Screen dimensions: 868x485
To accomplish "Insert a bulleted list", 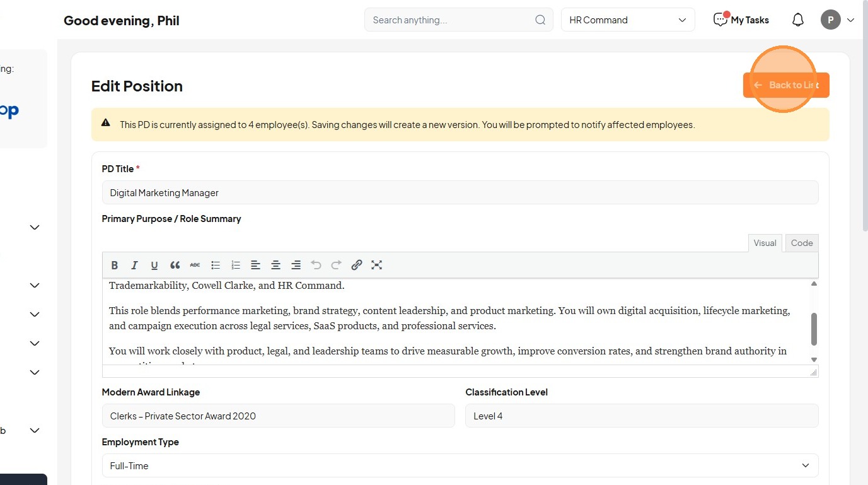I will point(216,265).
